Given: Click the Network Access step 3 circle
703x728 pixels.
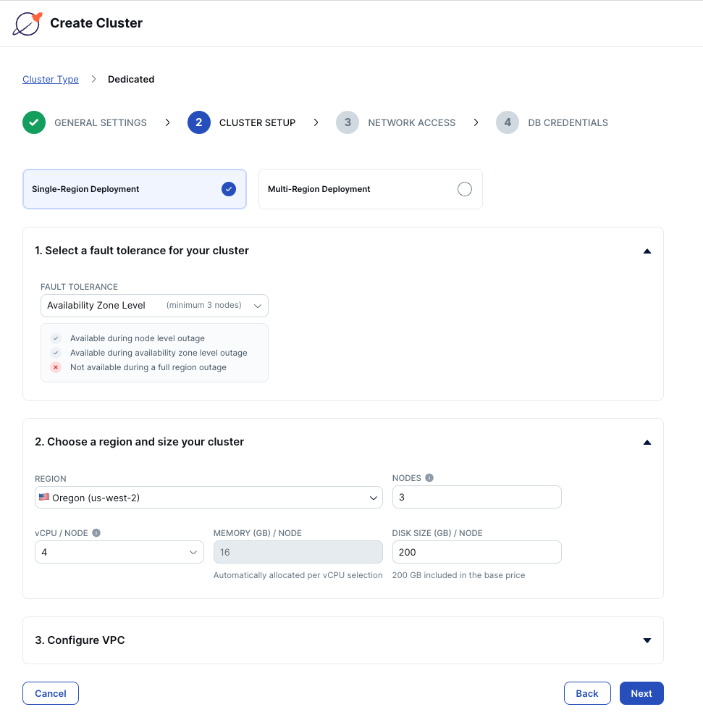Looking at the screenshot, I should pos(348,122).
